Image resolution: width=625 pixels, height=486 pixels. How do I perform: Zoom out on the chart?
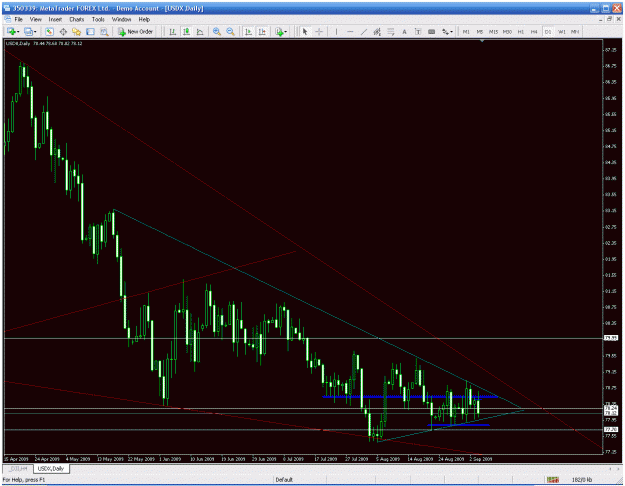point(230,32)
